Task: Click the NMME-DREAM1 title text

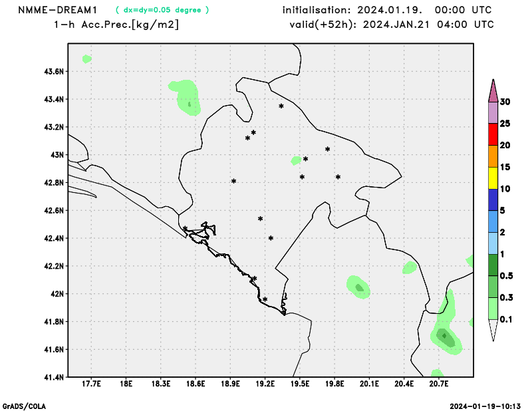Action: tap(57, 10)
